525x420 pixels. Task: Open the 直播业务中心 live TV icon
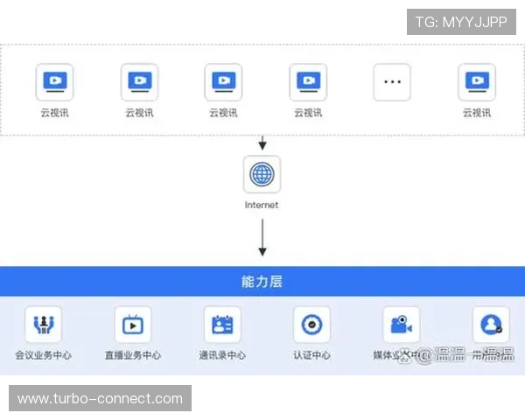133,325
